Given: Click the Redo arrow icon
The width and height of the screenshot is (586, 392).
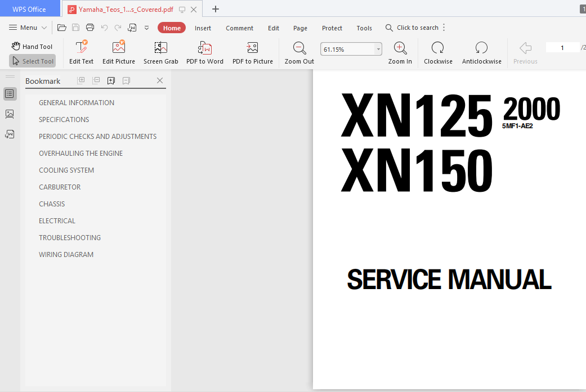Looking at the screenshot, I should tap(118, 28).
